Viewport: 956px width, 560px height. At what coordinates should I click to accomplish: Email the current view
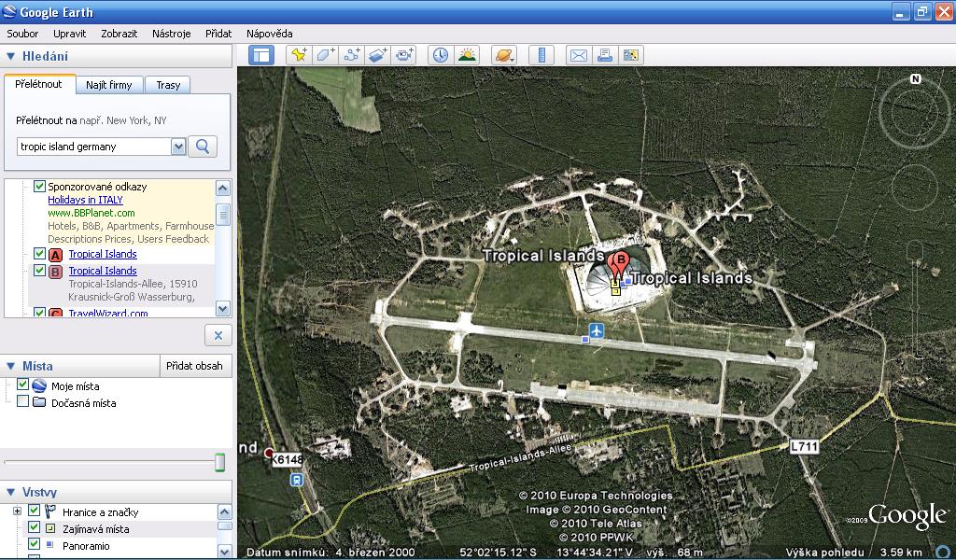click(579, 55)
